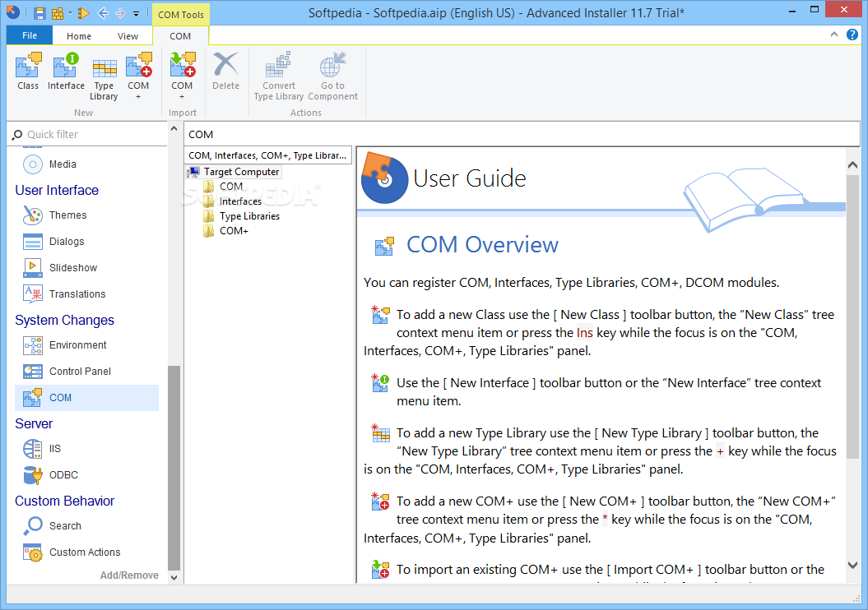Click user guide scroll up arrow
The height and width of the screenshot is (610, 868).
tap(852, 164)
